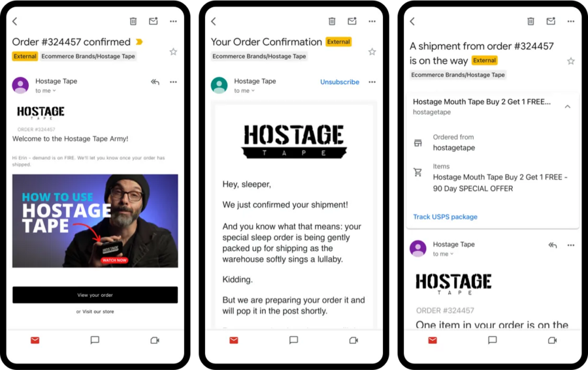Screen dimensions: 588x370
Task: Open sender message options in 'Order #324457 confirmed' email
Action: (x=173, y=82)
